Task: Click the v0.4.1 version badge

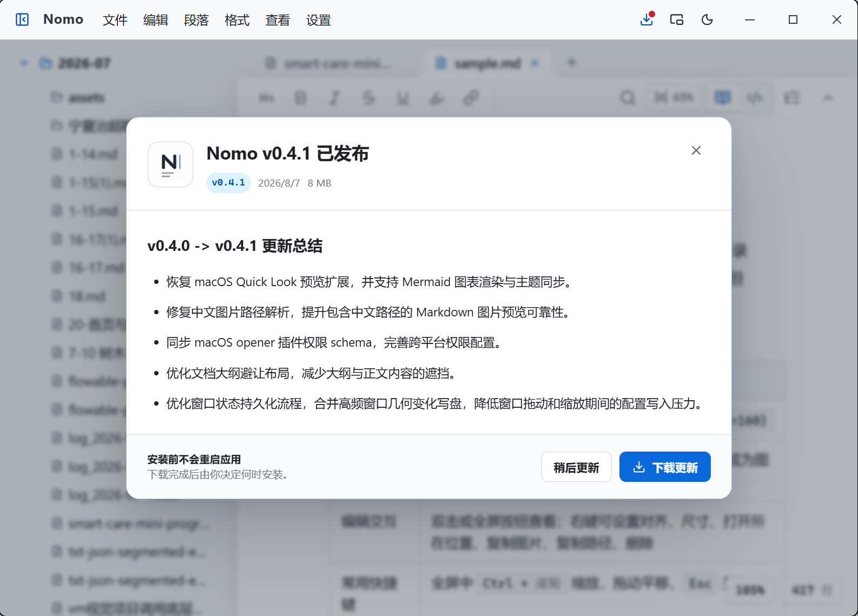Action: 228,183
